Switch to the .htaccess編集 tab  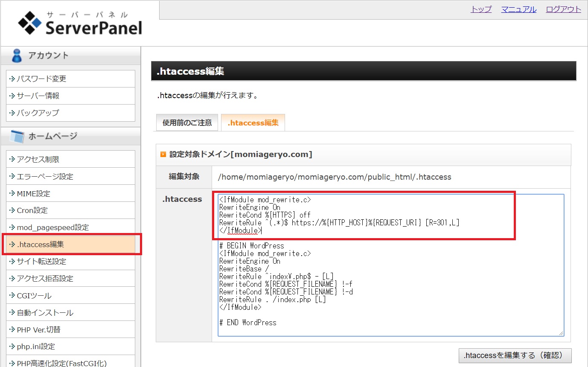pos(253,122)
